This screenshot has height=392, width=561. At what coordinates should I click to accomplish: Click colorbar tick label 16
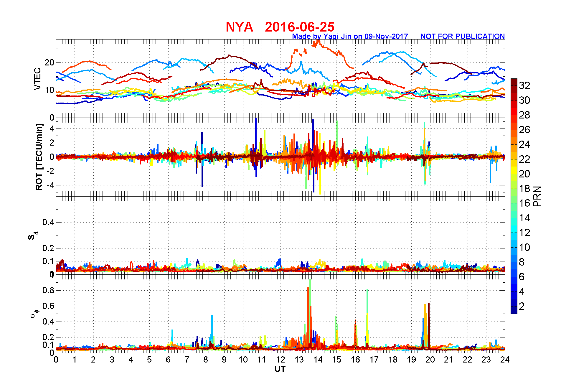coord(524,203)
